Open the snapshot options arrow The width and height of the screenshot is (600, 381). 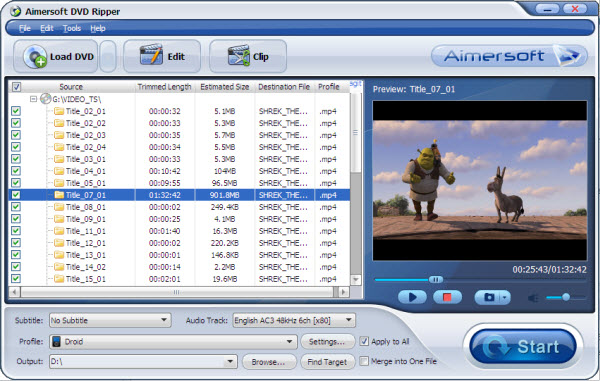[505, 297]
